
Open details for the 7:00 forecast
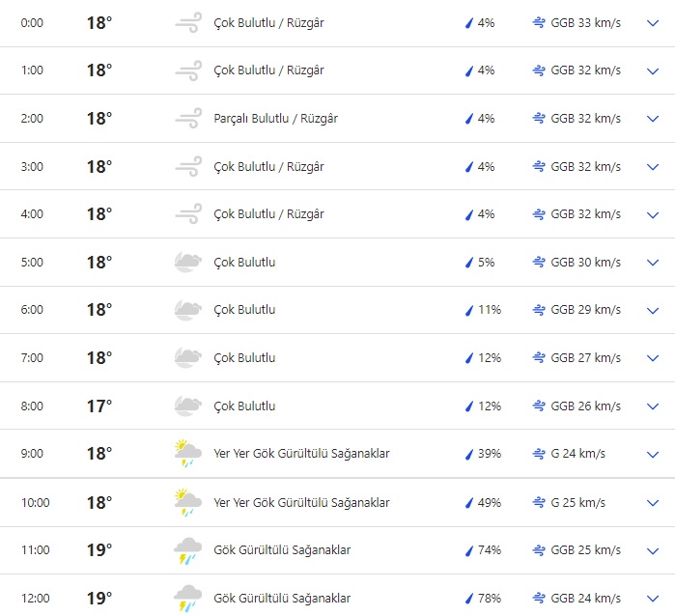pos(652,358)
